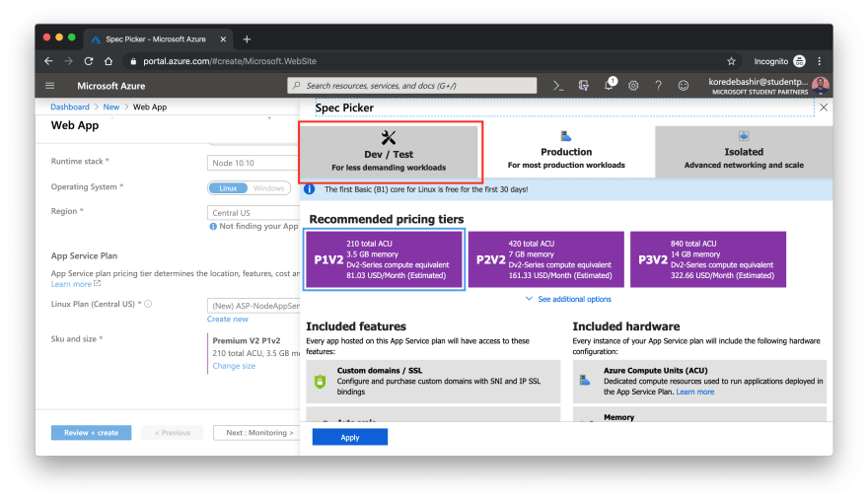Open Learn more link under Azure Compute Units

[695, 392]
